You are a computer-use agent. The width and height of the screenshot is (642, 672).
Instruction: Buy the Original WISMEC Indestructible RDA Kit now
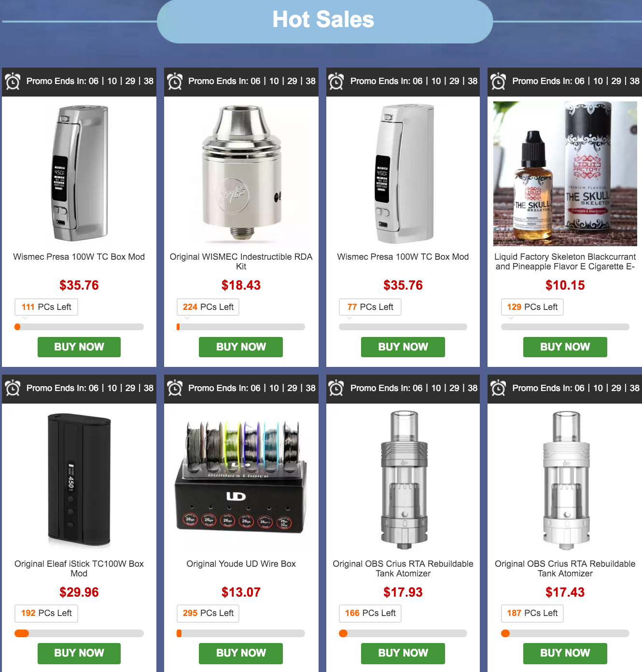tap(241, 347)
